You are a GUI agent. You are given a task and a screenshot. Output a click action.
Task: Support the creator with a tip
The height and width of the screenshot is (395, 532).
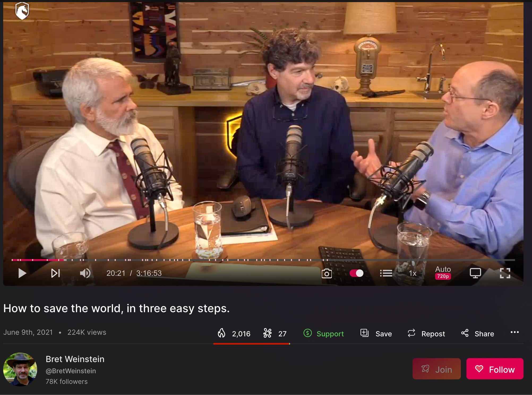tap(324, 333)
